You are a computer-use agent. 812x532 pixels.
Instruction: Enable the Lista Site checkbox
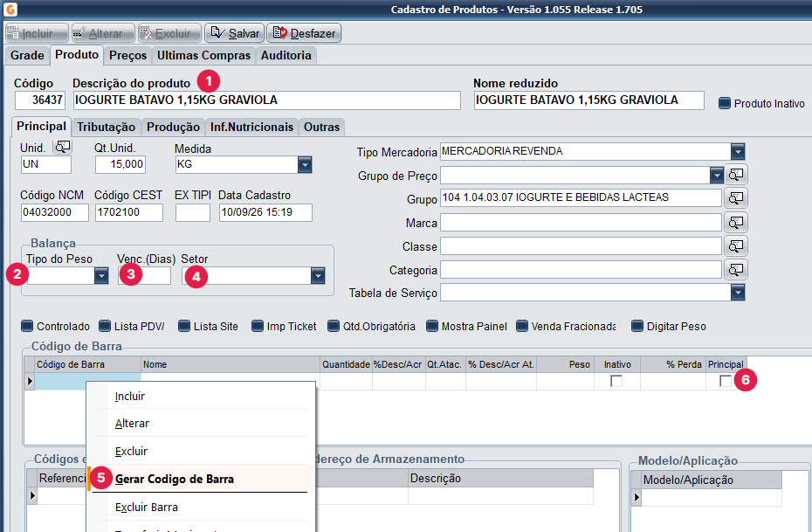coord(184,327)
